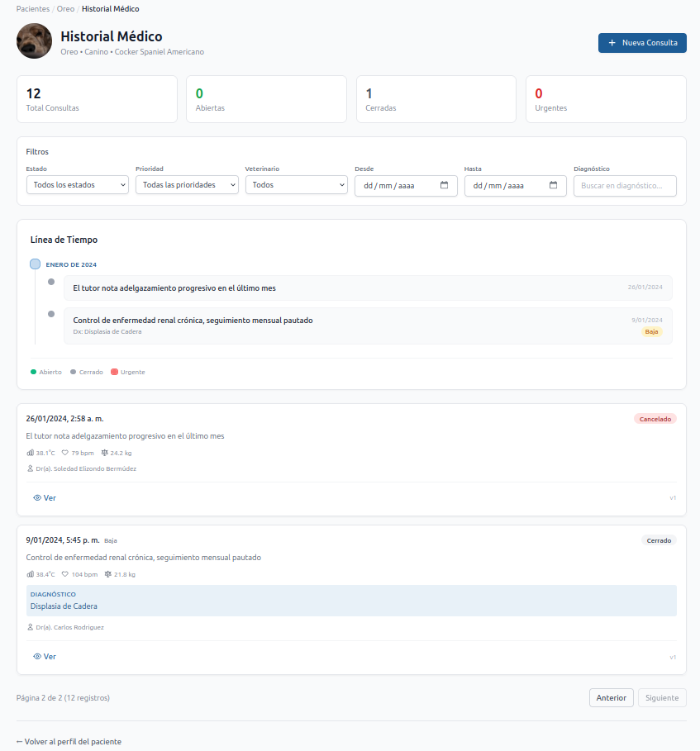Click the Cerrado gray legend dot
The height and width of the screenshot is (751, 700).
(x=74, y=372)
